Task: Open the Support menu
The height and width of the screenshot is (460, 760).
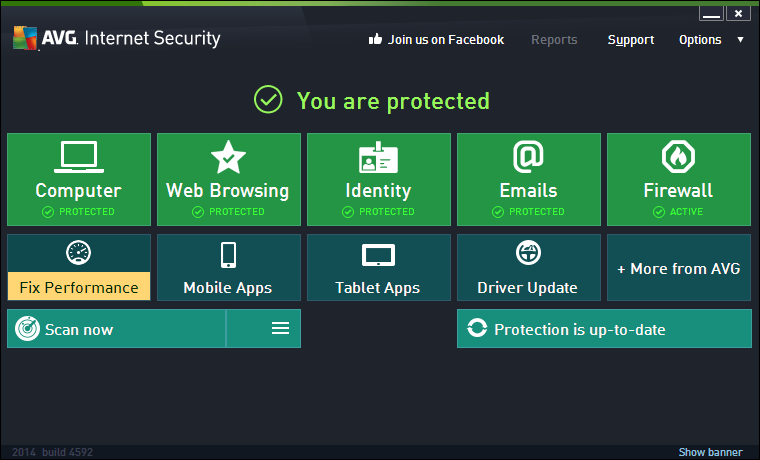Action: 631,40
